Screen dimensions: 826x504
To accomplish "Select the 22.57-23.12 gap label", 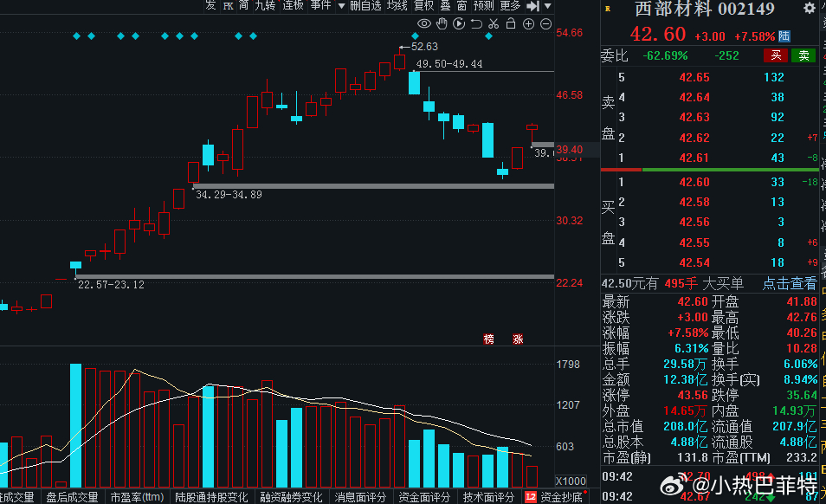I will point(111,285).
